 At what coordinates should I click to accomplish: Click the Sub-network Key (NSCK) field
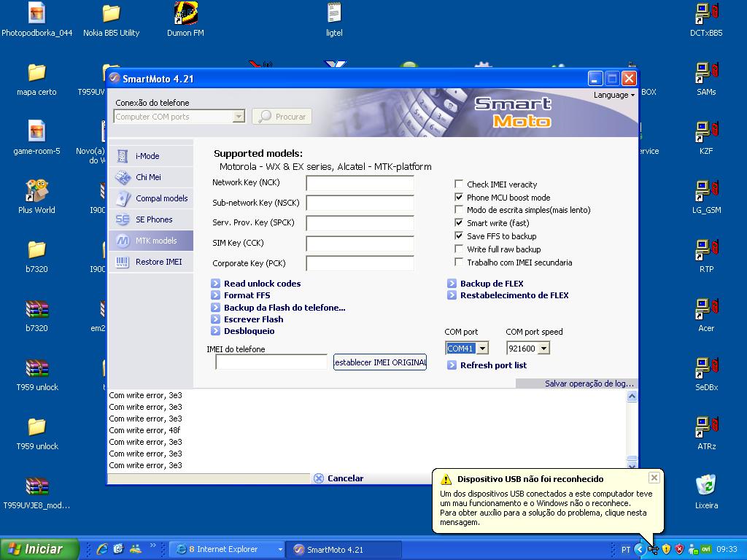pyautogui.click(x=360, y=203)
